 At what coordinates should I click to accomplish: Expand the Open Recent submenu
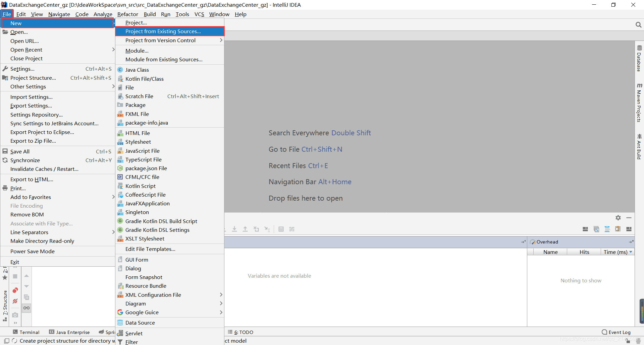(113, 50)
